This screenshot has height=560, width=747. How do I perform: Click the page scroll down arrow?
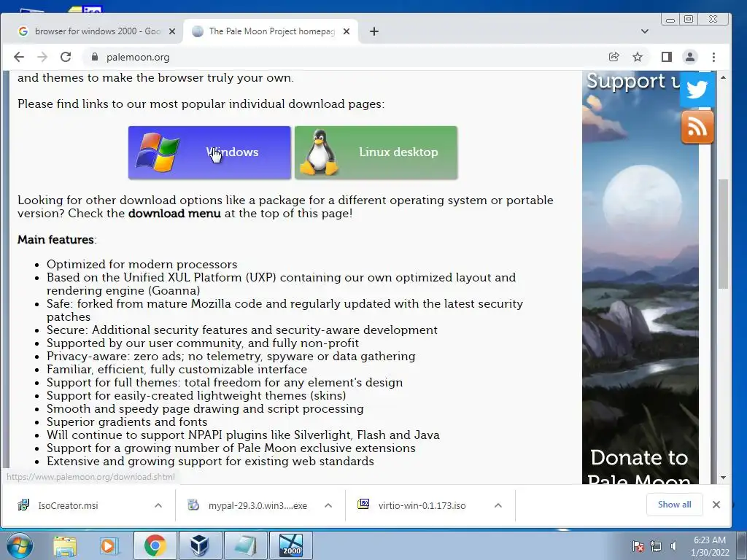(723, 478)
